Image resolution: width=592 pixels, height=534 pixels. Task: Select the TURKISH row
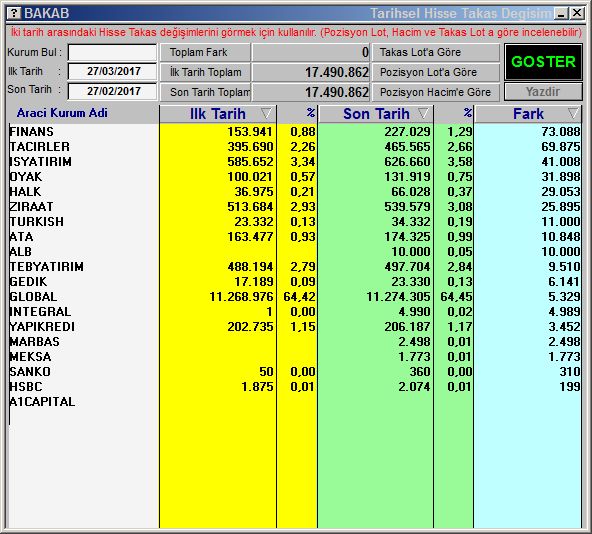coord(295,221)
